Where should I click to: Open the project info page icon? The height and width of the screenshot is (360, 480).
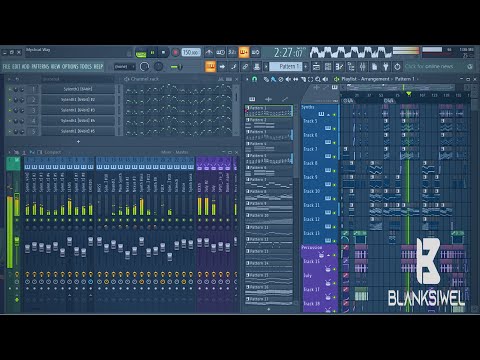coord(374,67)
